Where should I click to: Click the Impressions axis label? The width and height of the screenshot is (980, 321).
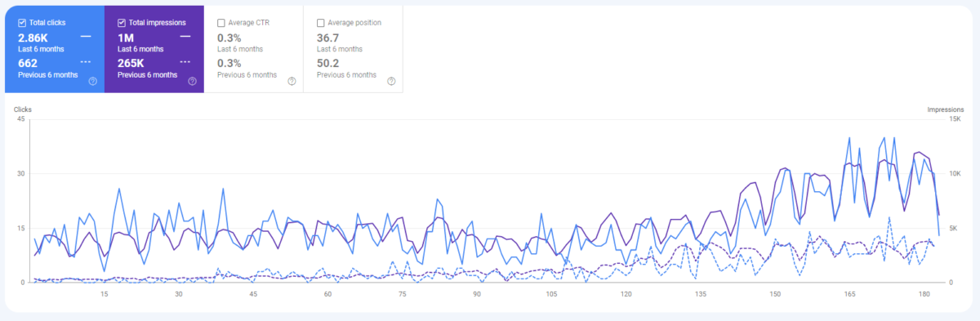(946, 109)
